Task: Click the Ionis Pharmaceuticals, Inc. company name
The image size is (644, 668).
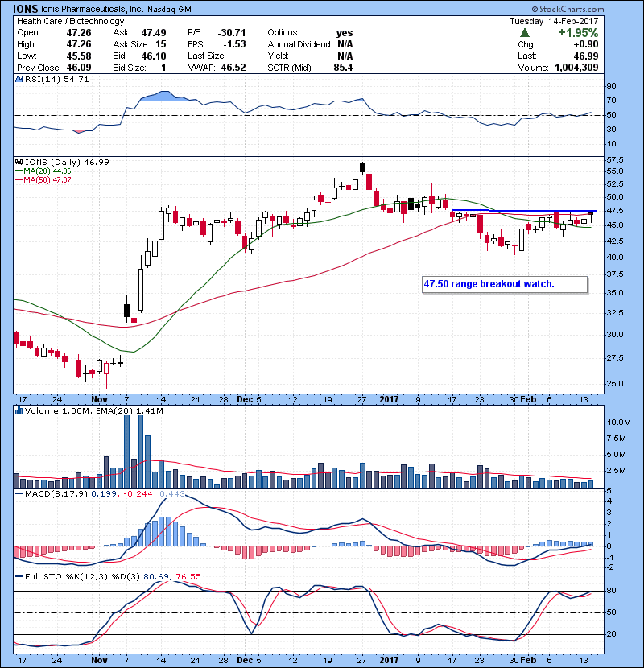Action: [92, 9]
